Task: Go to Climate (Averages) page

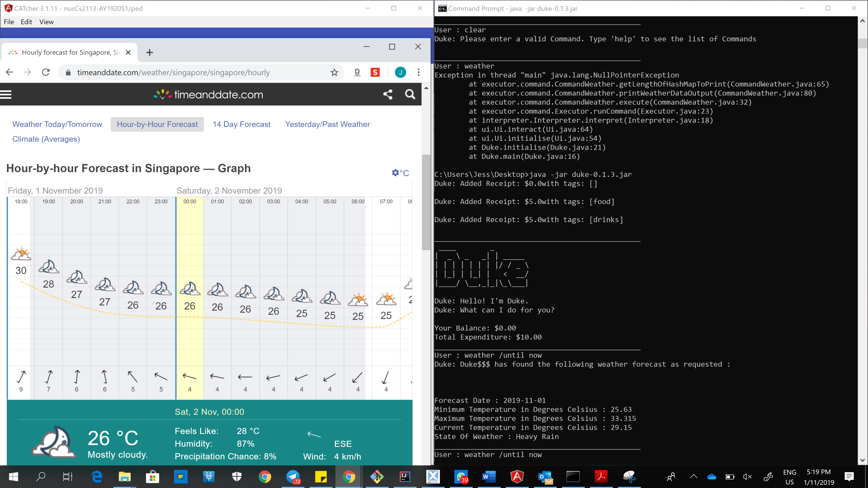Action: [x=46, y=139]
